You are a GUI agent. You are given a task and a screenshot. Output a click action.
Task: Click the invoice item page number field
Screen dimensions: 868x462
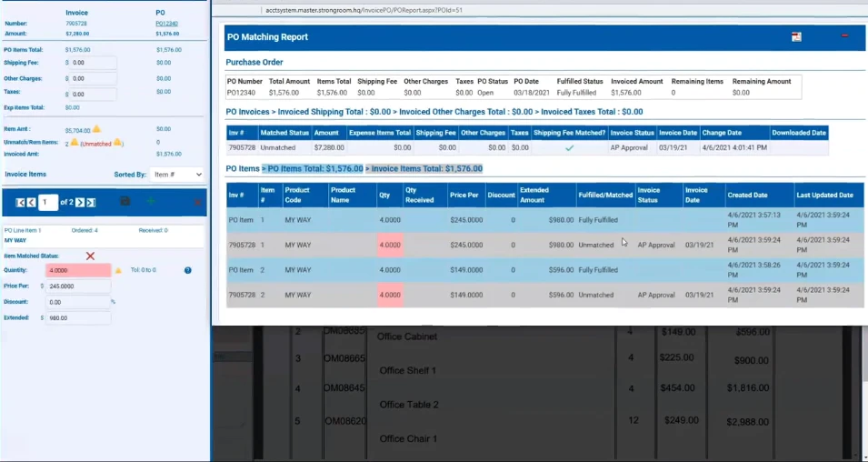[48, 202]
